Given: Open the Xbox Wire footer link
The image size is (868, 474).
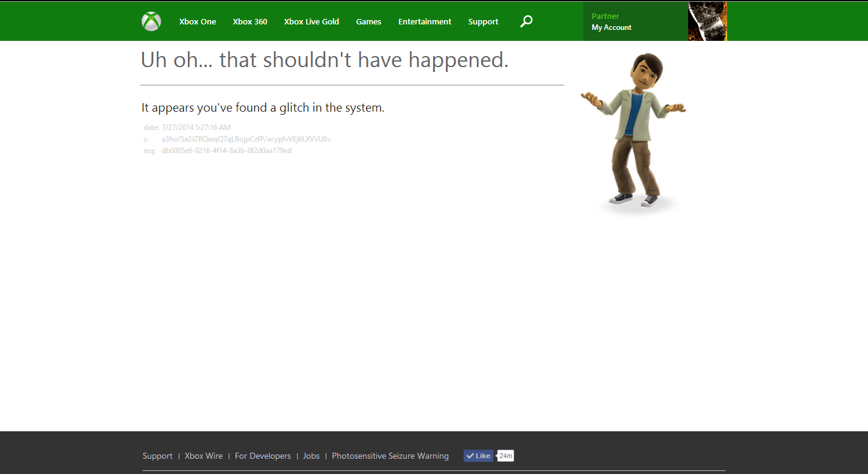Looking at the screenshot, I should [x=204, y=456].
